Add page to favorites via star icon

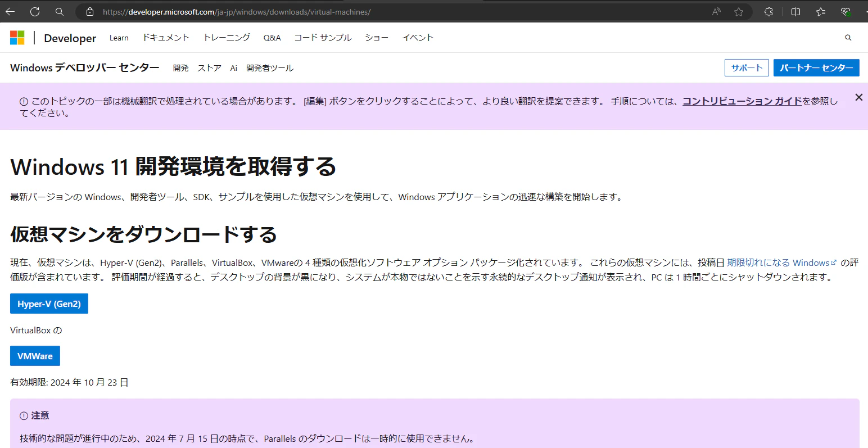(738, 11)
